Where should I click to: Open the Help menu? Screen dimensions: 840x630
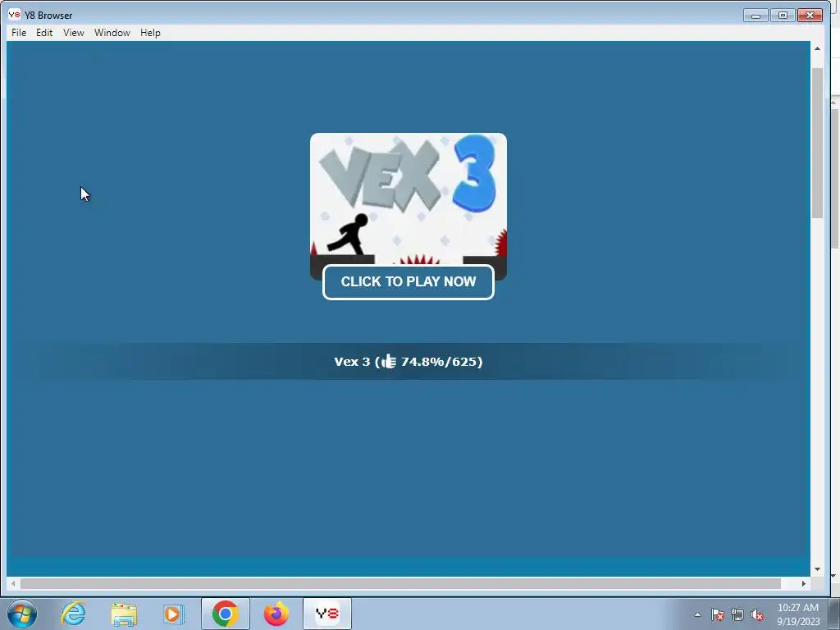(x=150, y=33)
